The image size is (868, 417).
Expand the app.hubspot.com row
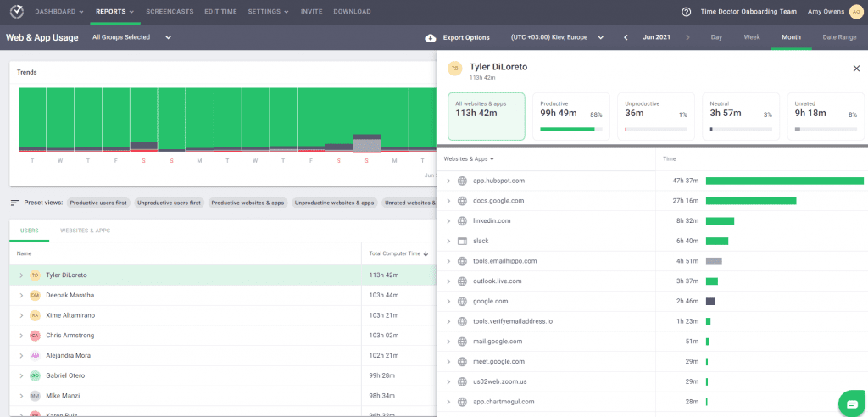pos(448,181)
